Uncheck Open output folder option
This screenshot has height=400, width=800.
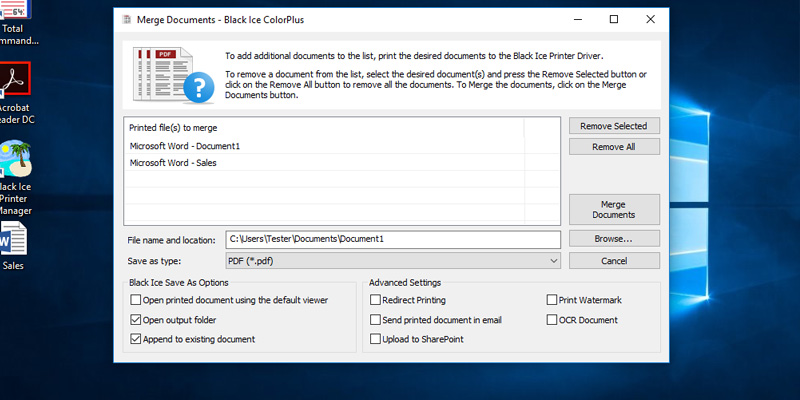click(x=136, y=320)
